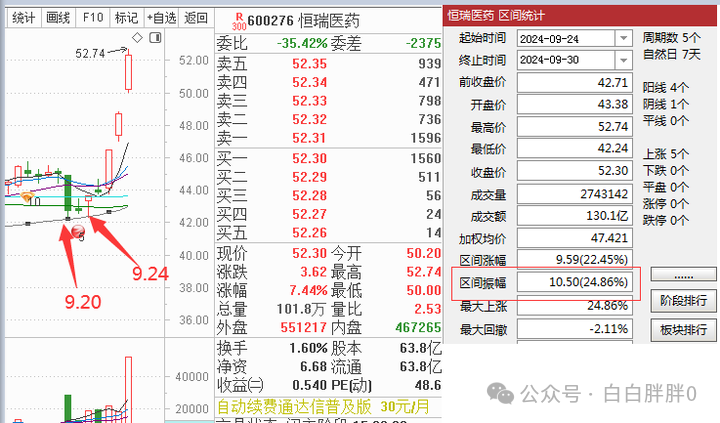Click the 换手 value 1.60%
This screenshot has height=423, width=720.
coord(308,348)
